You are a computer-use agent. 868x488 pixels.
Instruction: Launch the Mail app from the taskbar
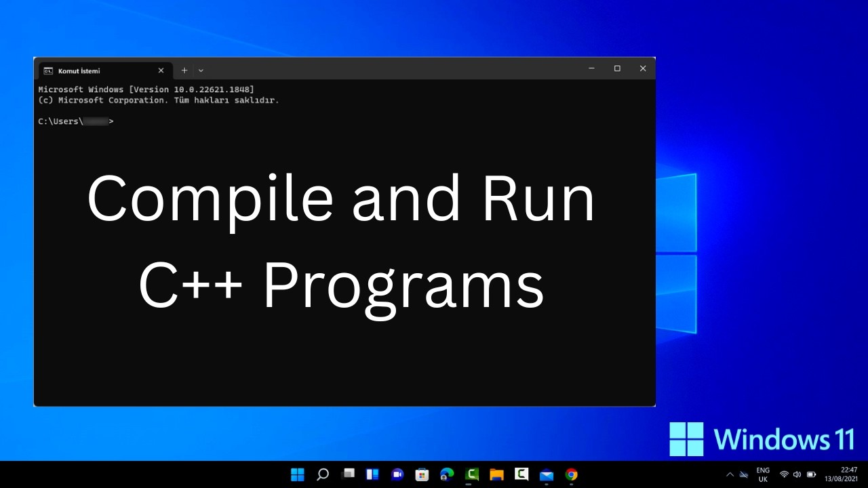pos(547,474)
